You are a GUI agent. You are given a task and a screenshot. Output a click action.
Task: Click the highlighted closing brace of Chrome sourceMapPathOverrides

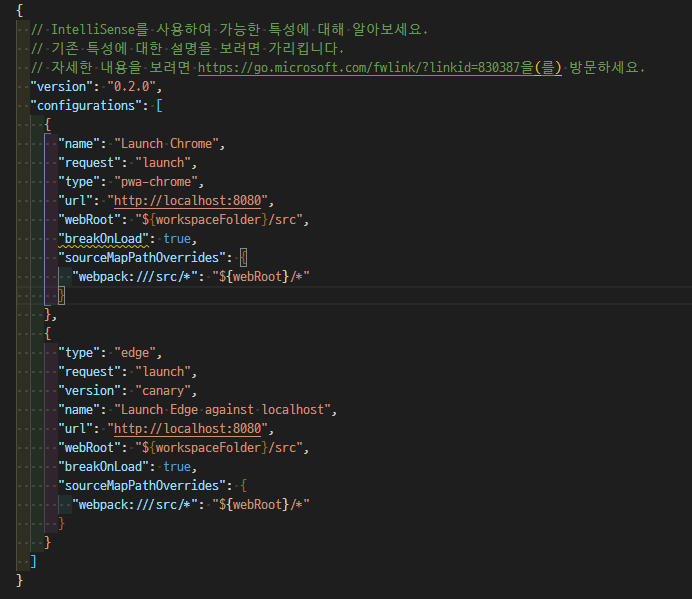(x=61, y=295)
